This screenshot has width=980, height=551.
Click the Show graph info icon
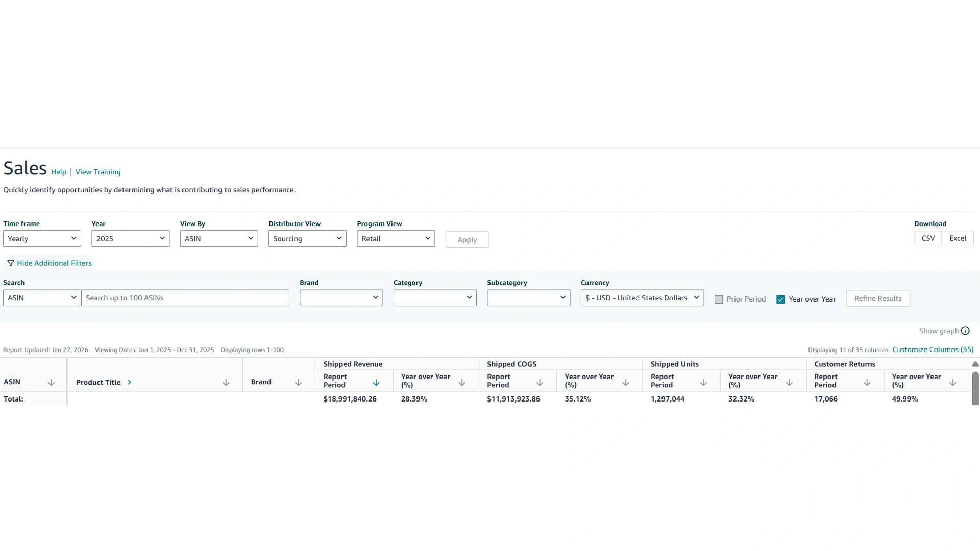tap(965, 331)
